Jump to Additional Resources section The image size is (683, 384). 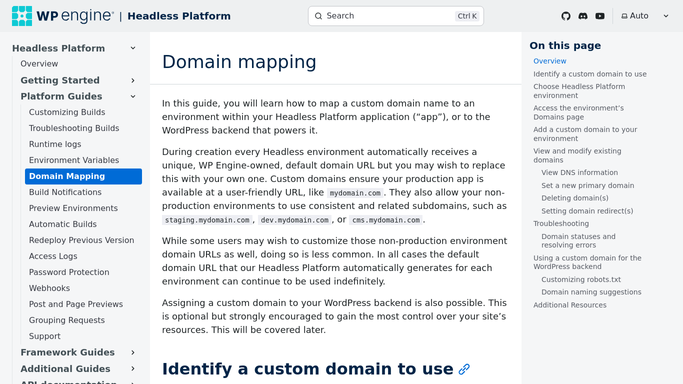570,305
